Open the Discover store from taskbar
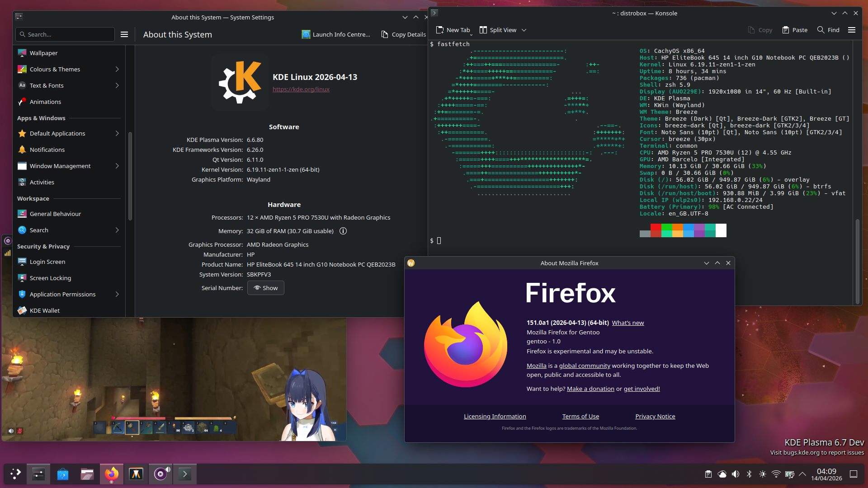The height and width of the screenshot is (488, 868). point(63,474)
